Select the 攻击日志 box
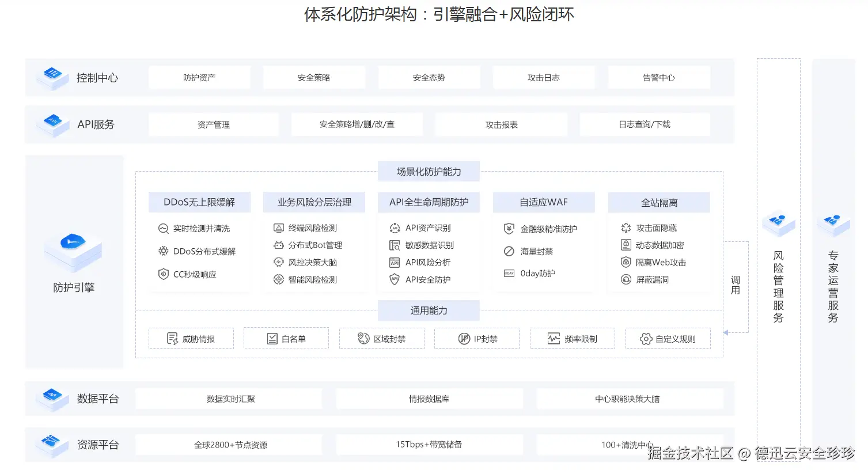Screen dimensions: 868x474 pos(544,77)
